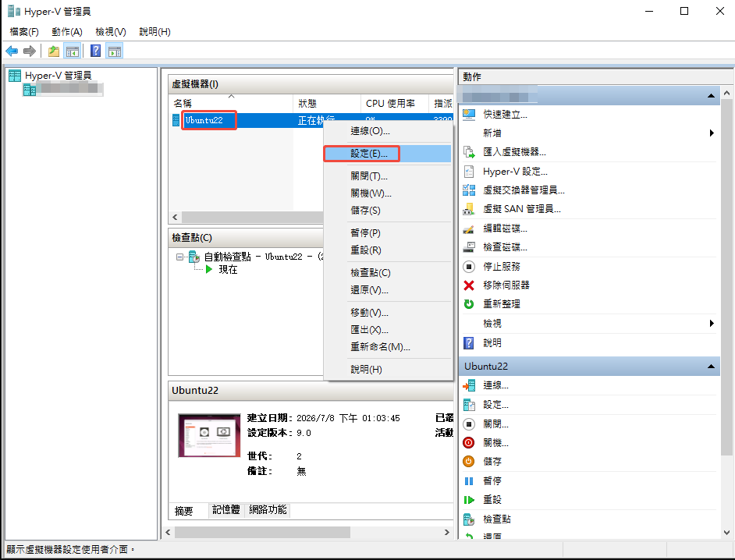The width and height of the screenshot is (735, 560).
Task: Click the Back arrow toolbar icon
Action: (12, 51)
